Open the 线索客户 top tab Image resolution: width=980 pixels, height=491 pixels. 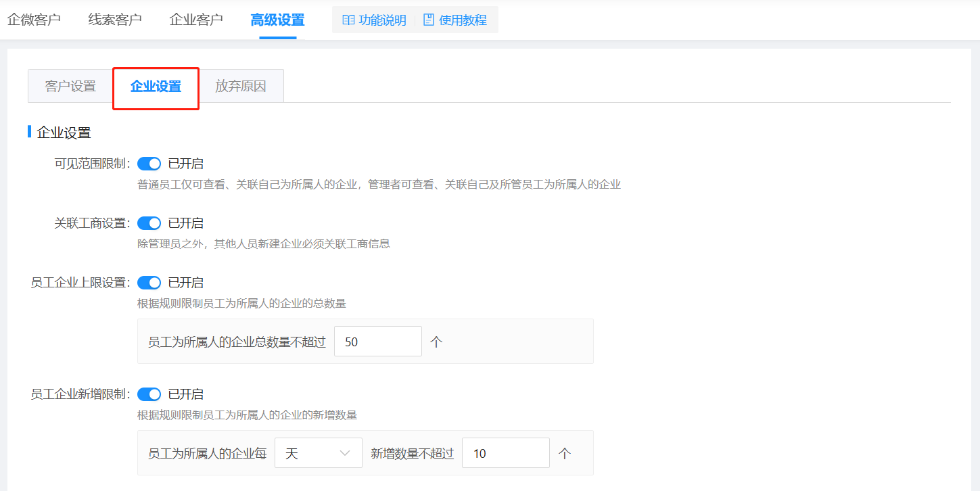click(x=115, y=20)
